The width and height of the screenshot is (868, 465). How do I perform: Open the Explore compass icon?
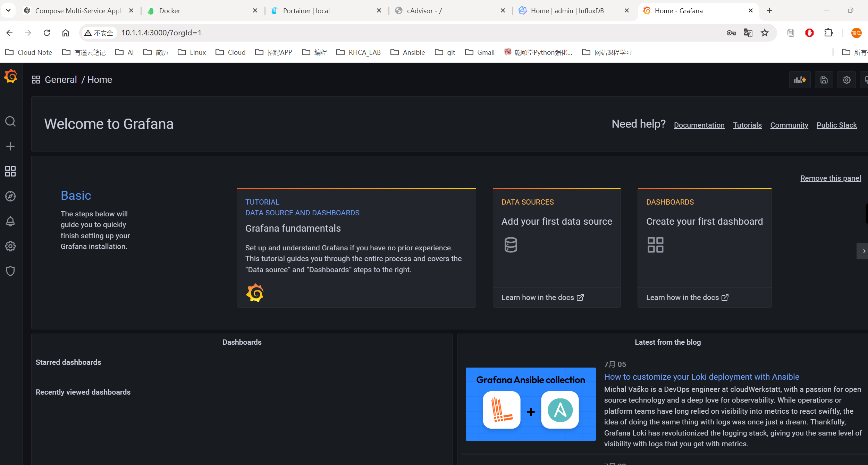click(10, 196)
